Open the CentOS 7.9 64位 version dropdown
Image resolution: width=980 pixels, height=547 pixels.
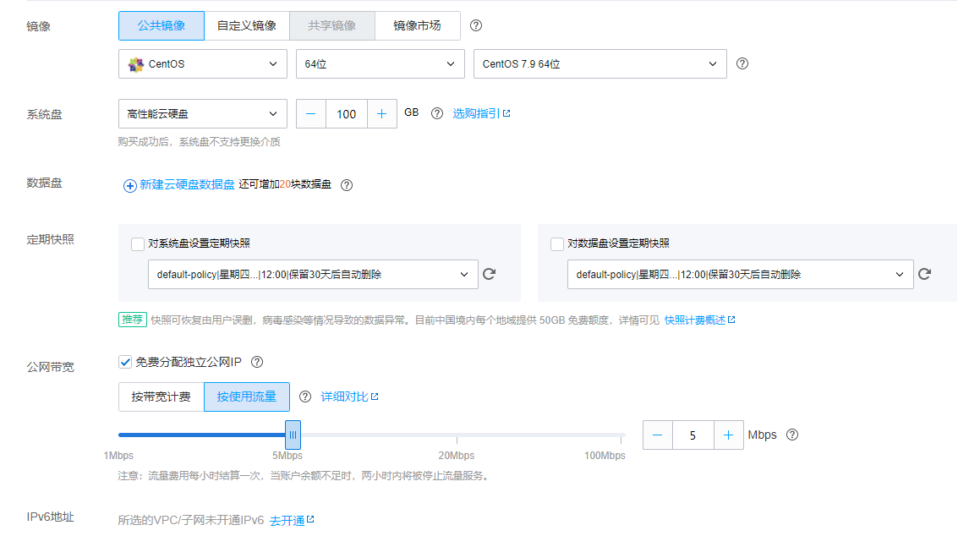[x=599, y=64]
